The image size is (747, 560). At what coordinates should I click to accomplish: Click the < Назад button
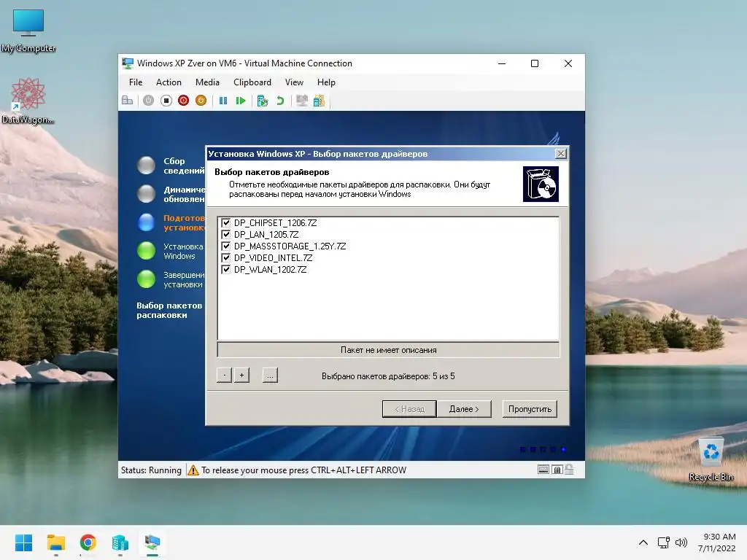409,408
